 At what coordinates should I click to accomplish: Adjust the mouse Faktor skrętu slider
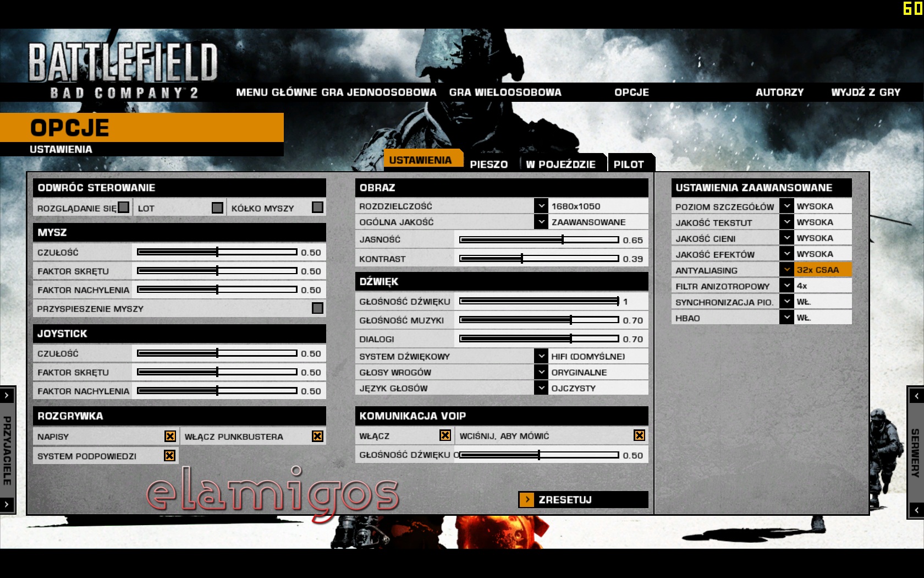click(x=217, y=271)
